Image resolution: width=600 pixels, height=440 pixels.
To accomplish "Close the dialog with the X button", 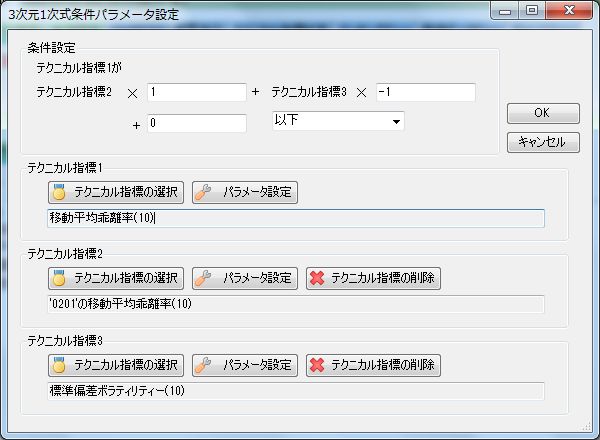I will (x=569, y=10).
